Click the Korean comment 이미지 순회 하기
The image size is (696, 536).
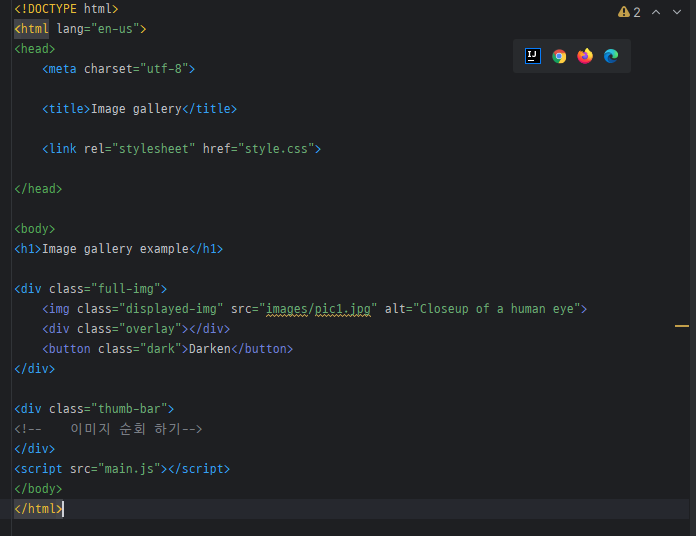click(x=126, y=429)
